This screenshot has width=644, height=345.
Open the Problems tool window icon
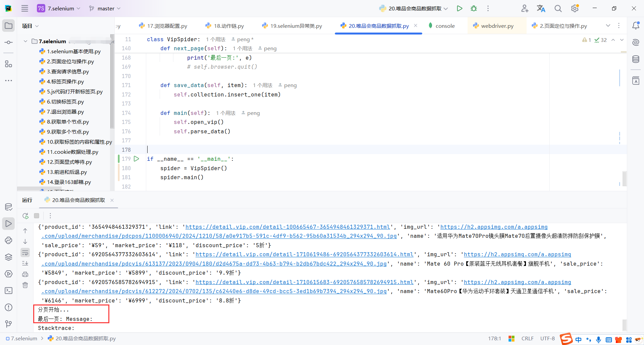tap(9, 307)
